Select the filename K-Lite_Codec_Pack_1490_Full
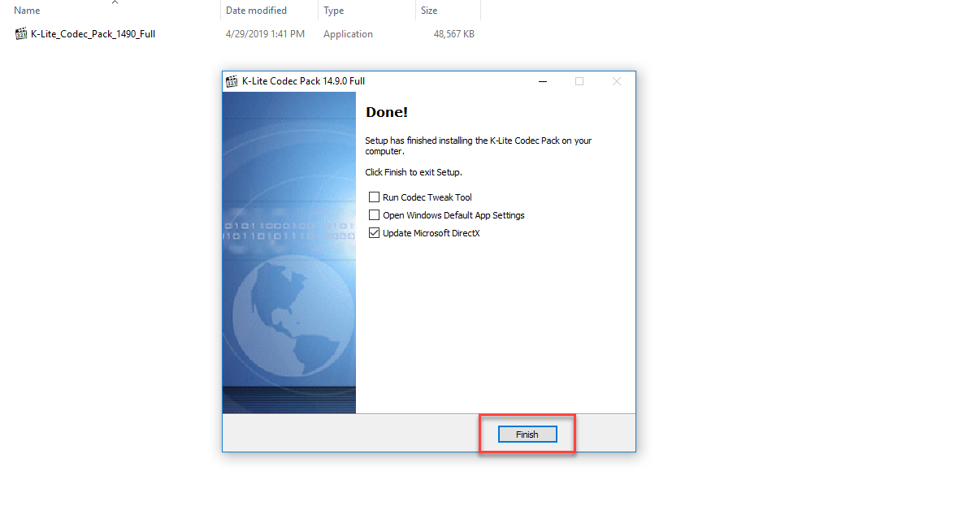The height and width of the screenshot is (506, 980). point(92,33)
